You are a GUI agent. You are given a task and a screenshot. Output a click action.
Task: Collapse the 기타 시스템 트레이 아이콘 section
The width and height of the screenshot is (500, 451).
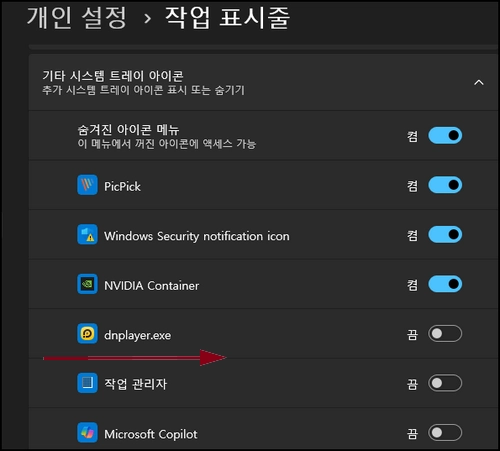coord(479,82)
